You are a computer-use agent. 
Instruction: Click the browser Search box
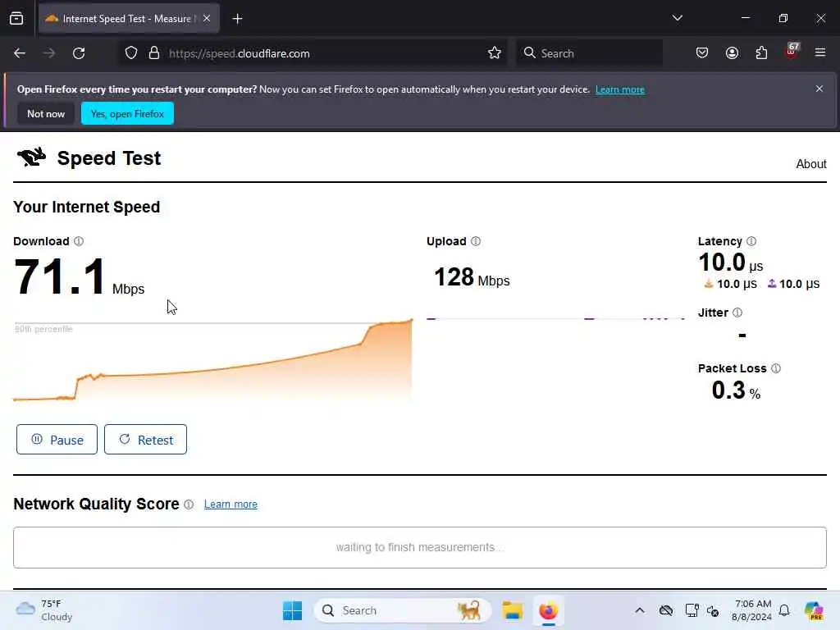[x=589, y=53]
